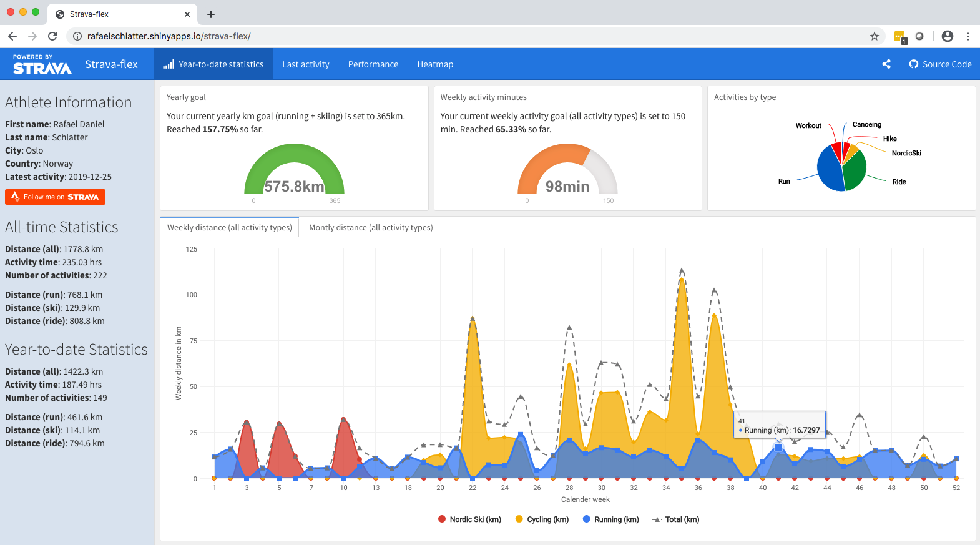Click the grey circular extension icon

pos(919,36)
